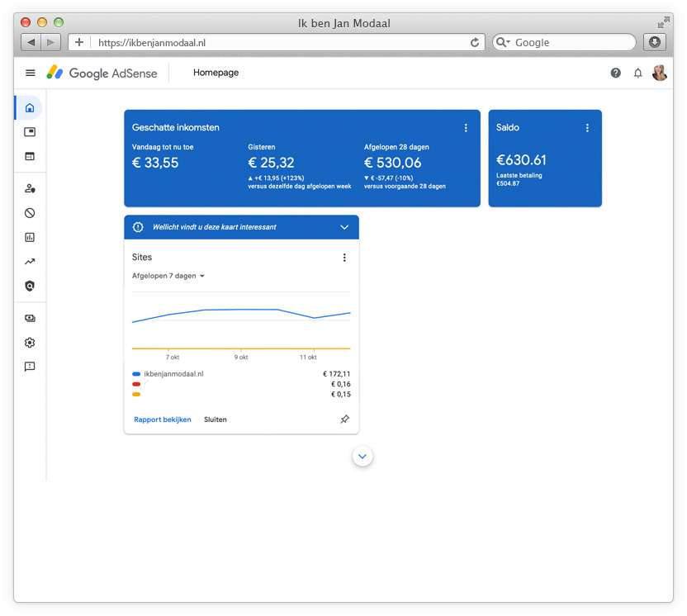Click the Laatste betaling €504.87 text
The height and width of the screenshot is (616, 687).
coord(519,179)
